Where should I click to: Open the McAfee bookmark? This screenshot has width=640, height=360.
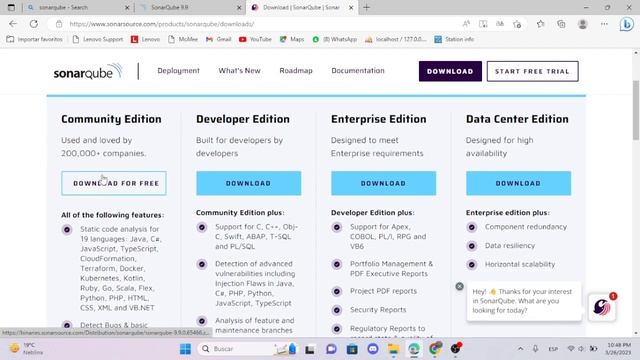click(183, 39)
